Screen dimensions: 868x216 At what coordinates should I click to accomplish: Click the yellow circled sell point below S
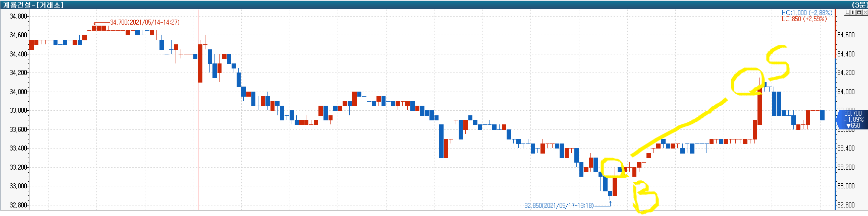coord(747,82)
